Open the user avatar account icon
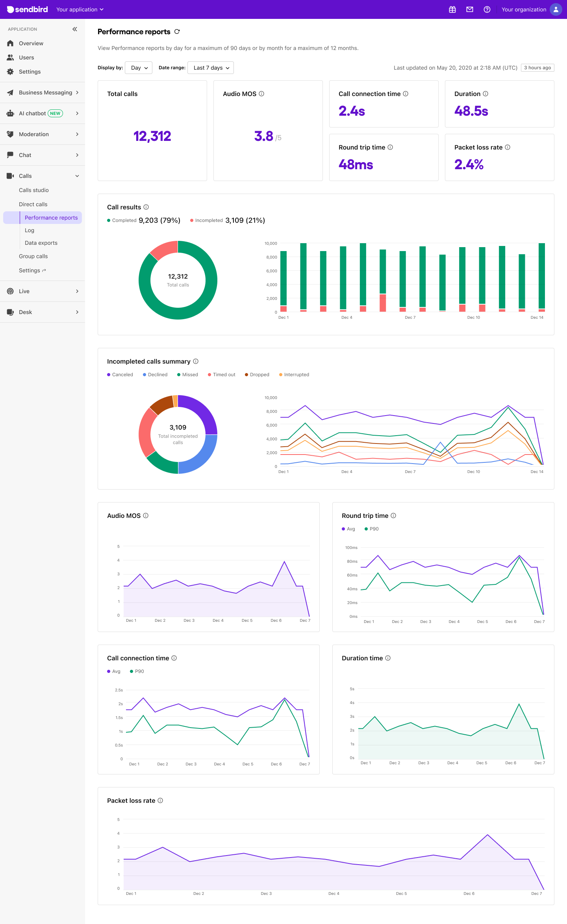The width and height of the screenshot is (567, 924). click(x=556, y=9)
